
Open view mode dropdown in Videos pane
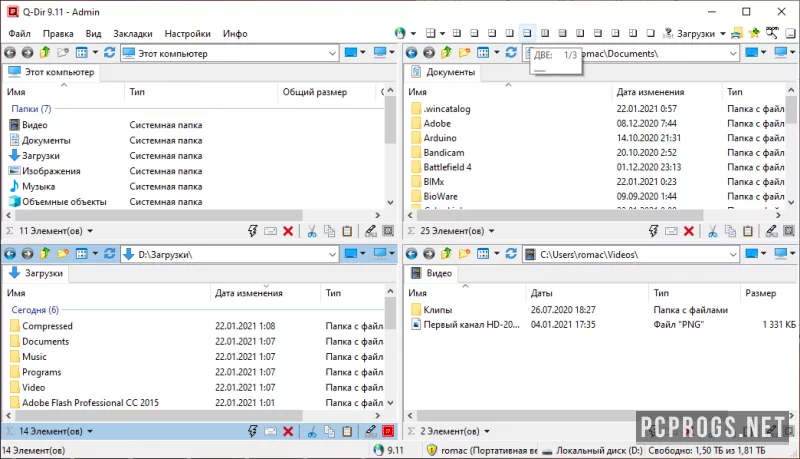496,253
